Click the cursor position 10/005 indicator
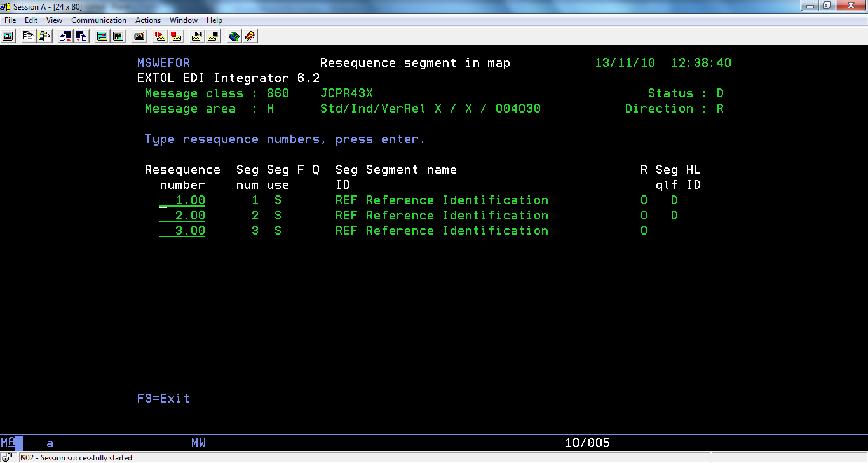Image resolution: width=868 pixels, height=463 pixels. click(587, 443)
